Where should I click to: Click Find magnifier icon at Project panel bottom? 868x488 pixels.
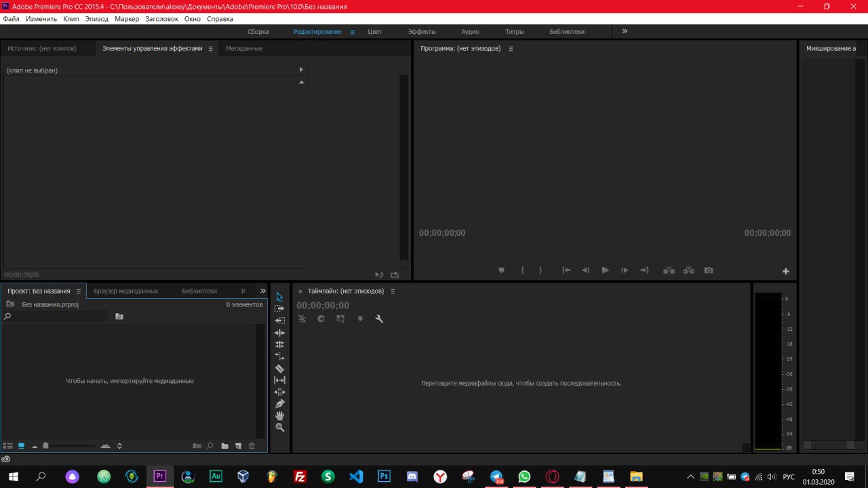(x=210, y=446)
